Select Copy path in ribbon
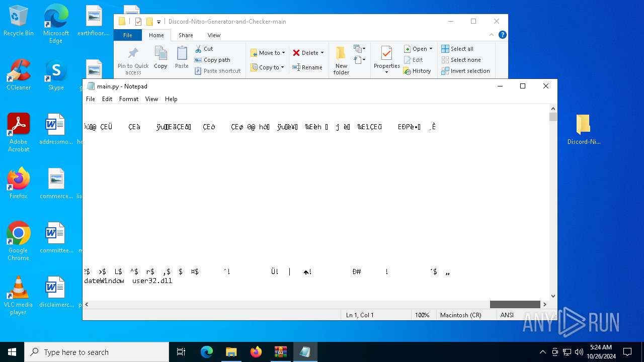 (x=212, y=60)
